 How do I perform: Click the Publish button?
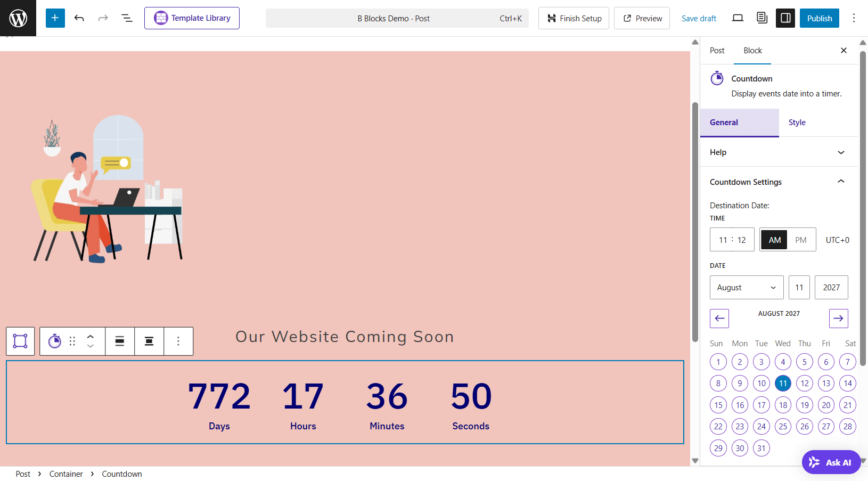click(x=819, y=18)
